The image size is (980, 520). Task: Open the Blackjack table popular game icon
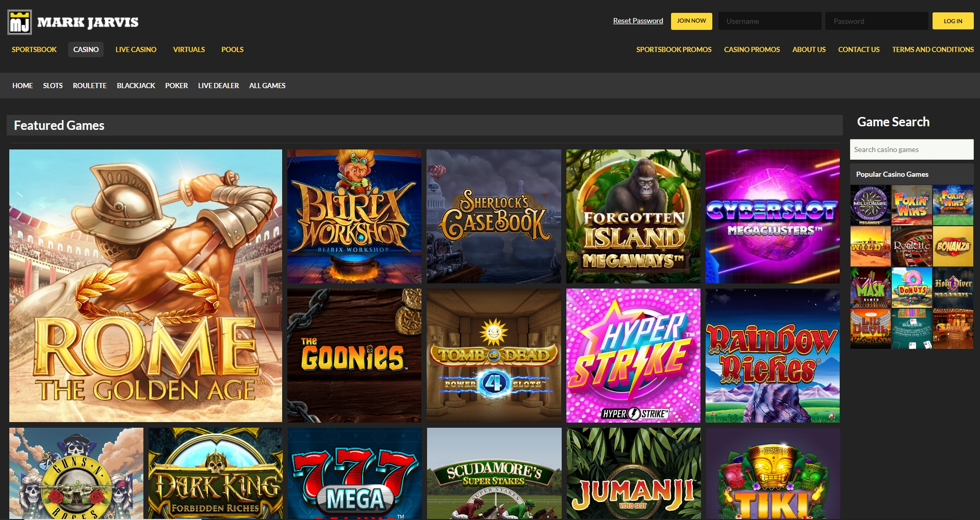pos(912,329)
